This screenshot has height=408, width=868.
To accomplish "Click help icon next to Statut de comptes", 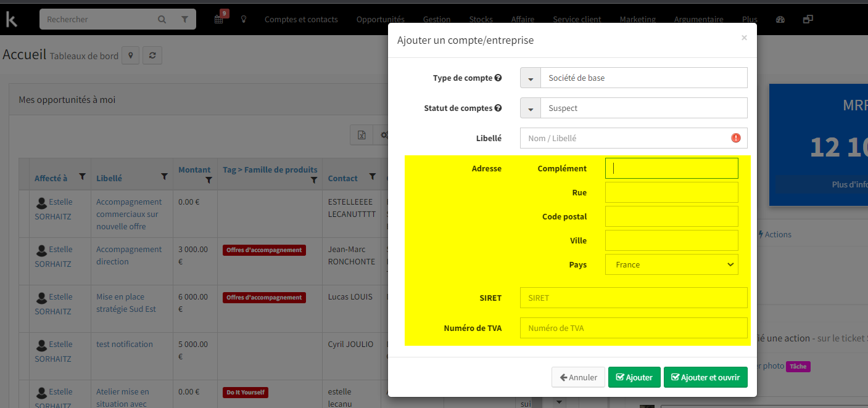I will click(x=498, y=108).
